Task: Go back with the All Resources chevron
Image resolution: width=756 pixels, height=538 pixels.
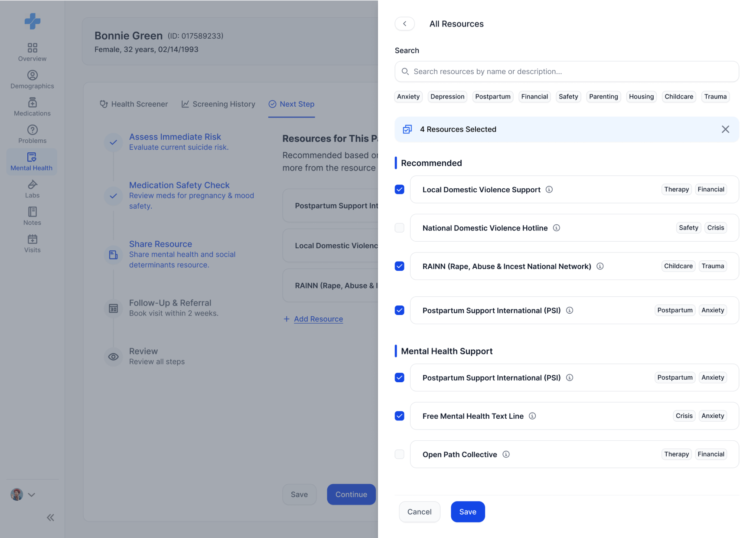Action: click(405, 23)
